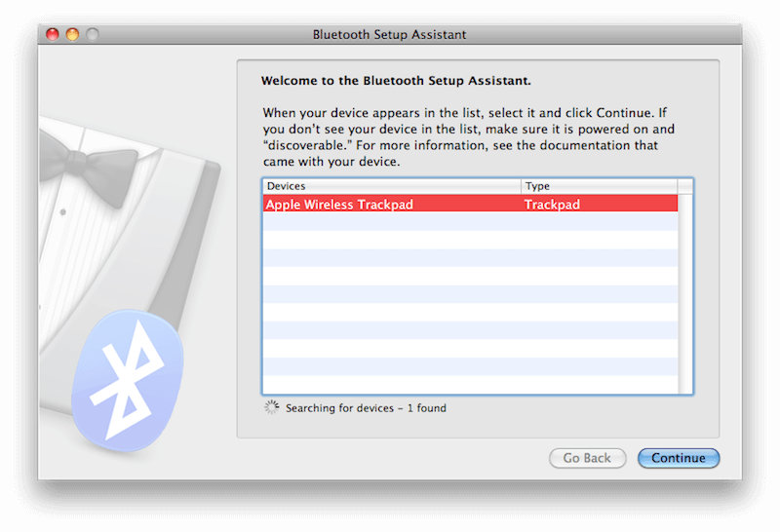Click the Devices column header
Image resolution: width=780 pixels, height=532 pixels.
pyautogui.click(x=392, y=186)
